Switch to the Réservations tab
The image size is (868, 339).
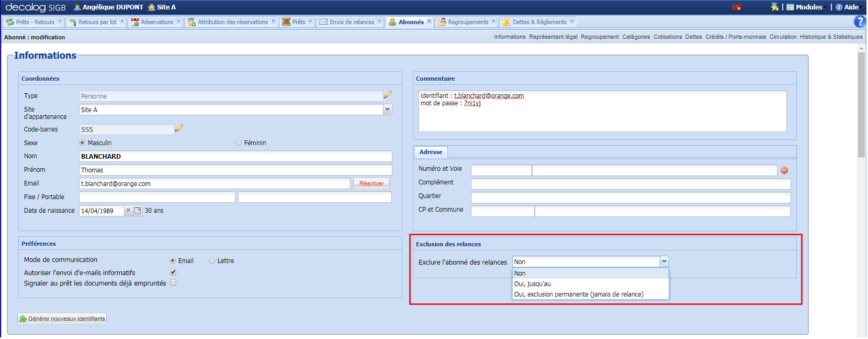pyautogui.click(x=156, y=22)
